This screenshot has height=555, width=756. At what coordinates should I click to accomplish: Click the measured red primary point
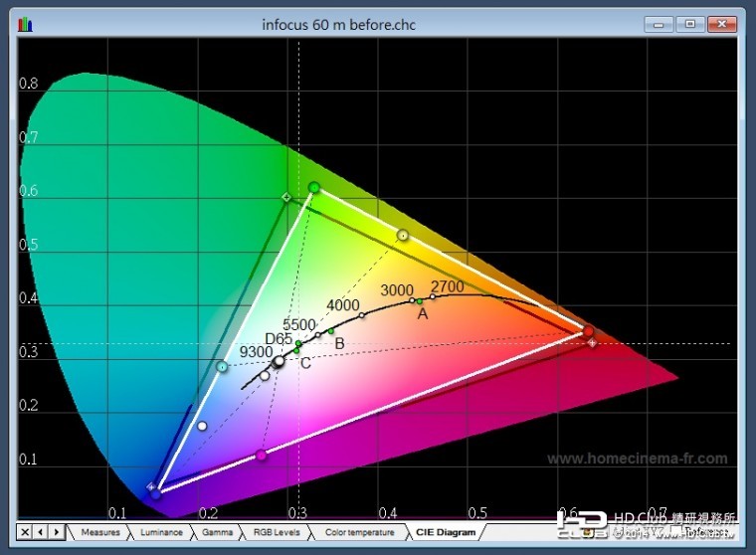click(588, 331)
